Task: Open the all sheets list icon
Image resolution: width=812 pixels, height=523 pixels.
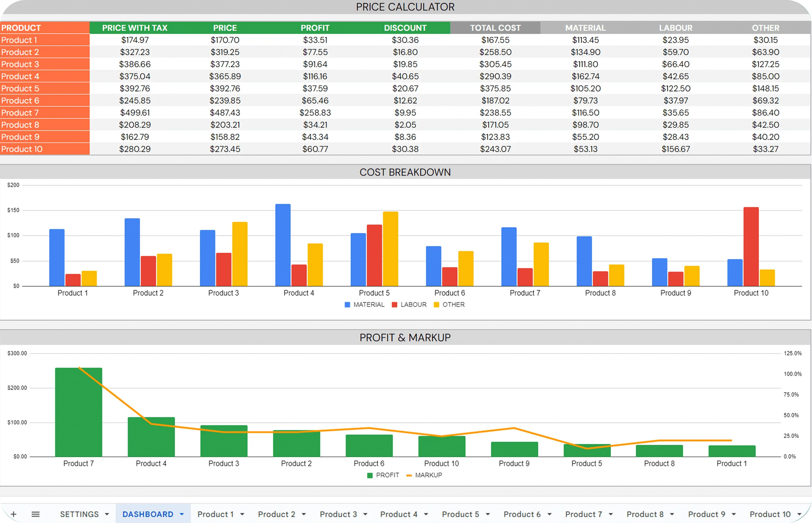Action: coord(35,514)
